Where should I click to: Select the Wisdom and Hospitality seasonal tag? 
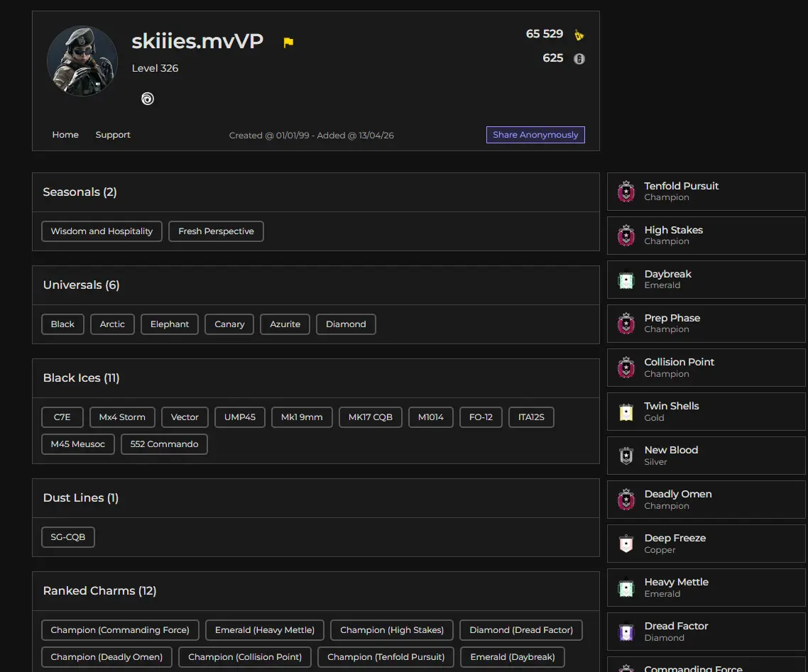pyautogui.click(x=102, y=231)
